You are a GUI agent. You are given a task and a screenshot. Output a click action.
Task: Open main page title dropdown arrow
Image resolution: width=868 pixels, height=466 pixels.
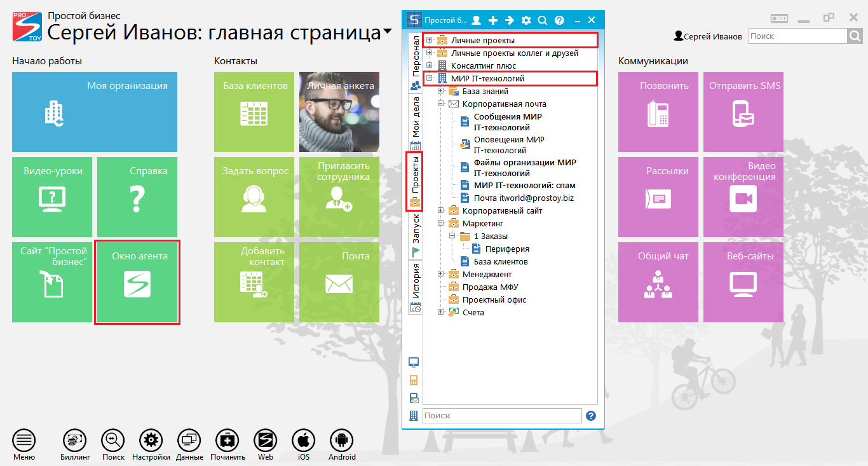pos(388,32)
